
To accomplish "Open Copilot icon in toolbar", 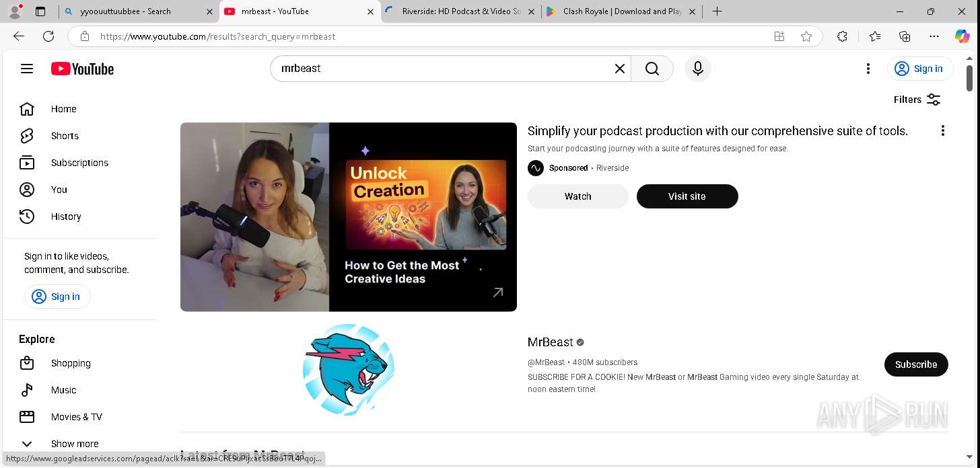I will pyautogui.click(x=963, y=36).
